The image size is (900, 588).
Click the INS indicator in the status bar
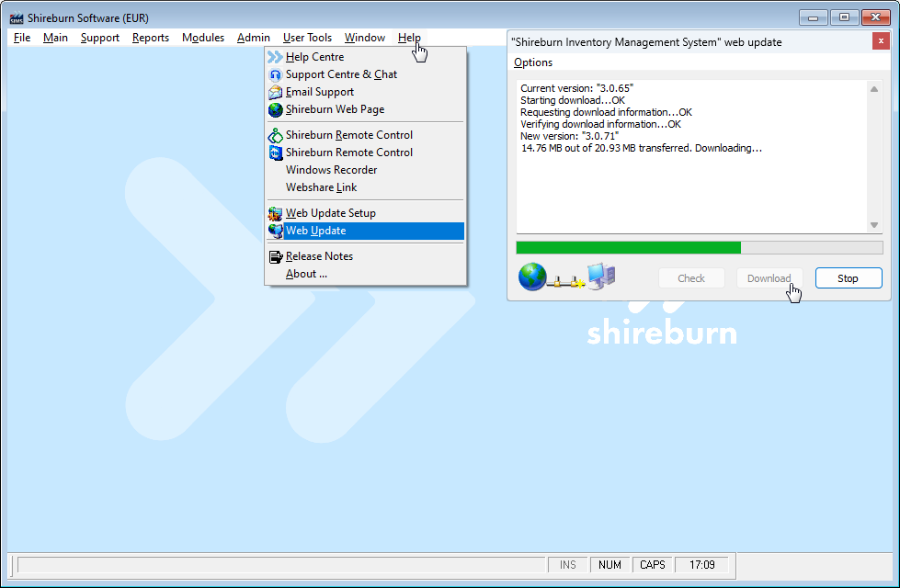pos(567,565)
